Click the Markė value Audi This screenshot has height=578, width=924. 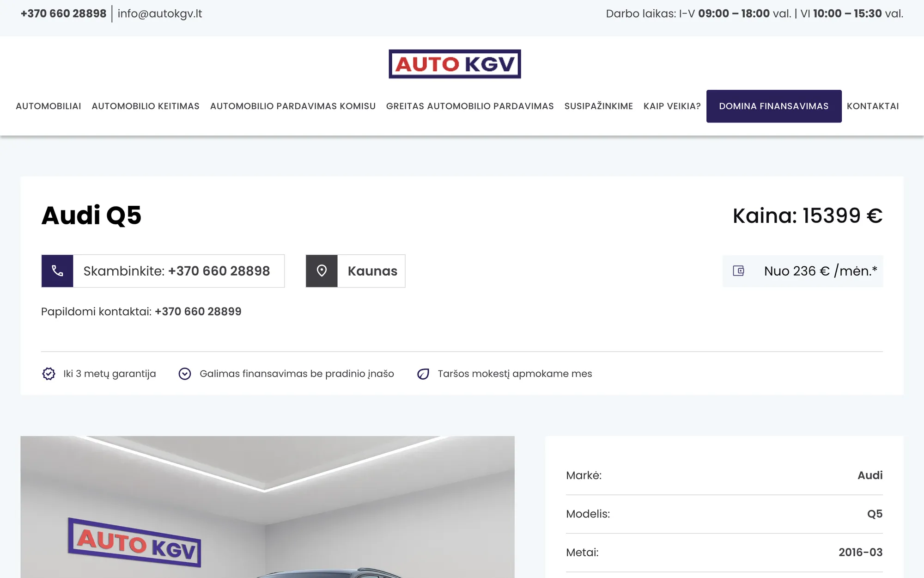click(870, 475)
